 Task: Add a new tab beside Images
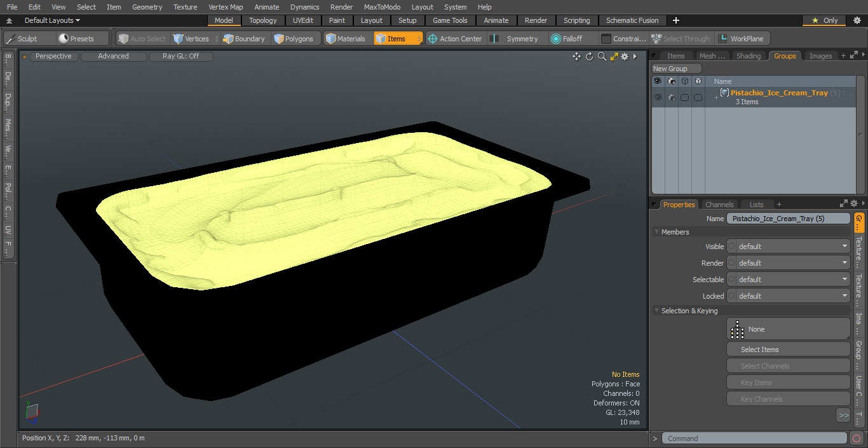843,56
